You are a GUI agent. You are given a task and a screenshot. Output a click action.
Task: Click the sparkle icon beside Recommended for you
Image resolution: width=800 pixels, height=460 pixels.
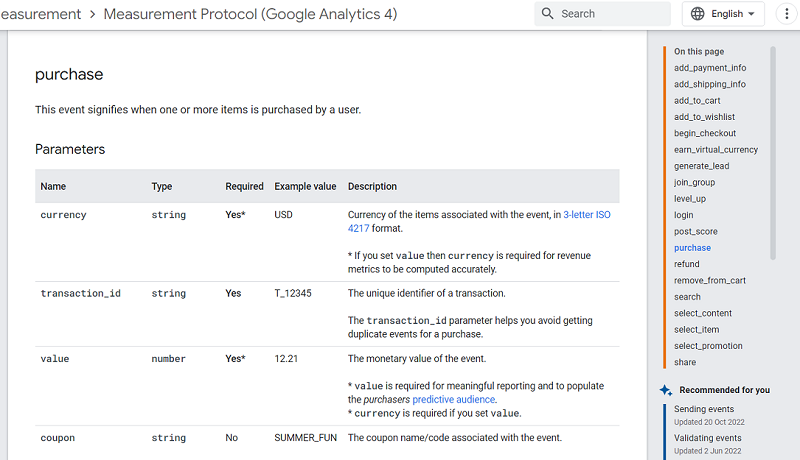pyautogui.click(x=665, y=390)
